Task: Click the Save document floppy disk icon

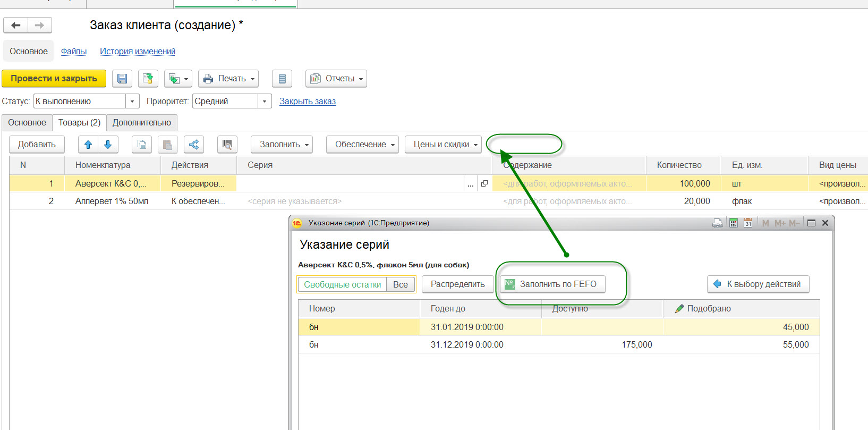Action: click(122, 79)
